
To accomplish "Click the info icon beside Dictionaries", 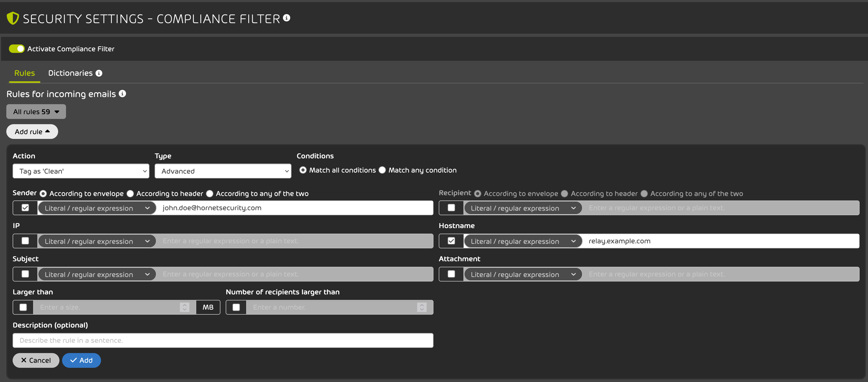I will (99, 73).
